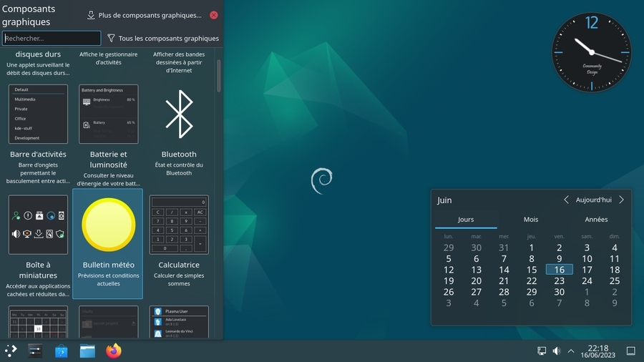Click the Juin month heading
The image size is (644, 362).
pos(444,200)
